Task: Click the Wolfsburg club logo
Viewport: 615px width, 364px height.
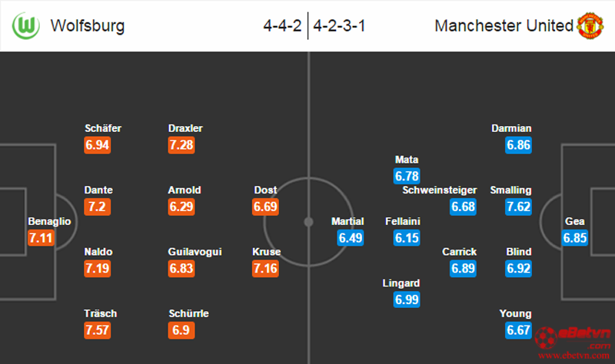Action: pos(26,26)
